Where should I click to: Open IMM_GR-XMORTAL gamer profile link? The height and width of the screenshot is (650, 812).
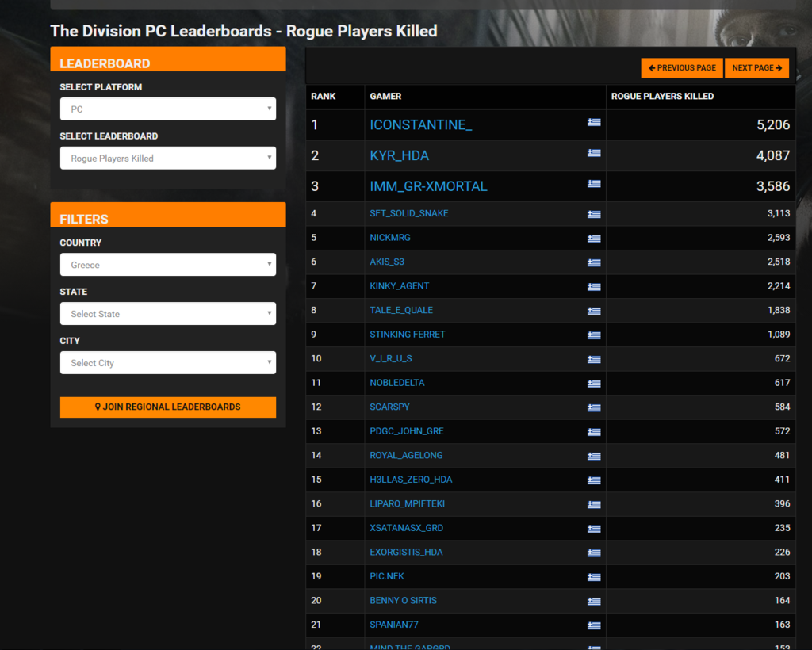click(x=428, y=186)
